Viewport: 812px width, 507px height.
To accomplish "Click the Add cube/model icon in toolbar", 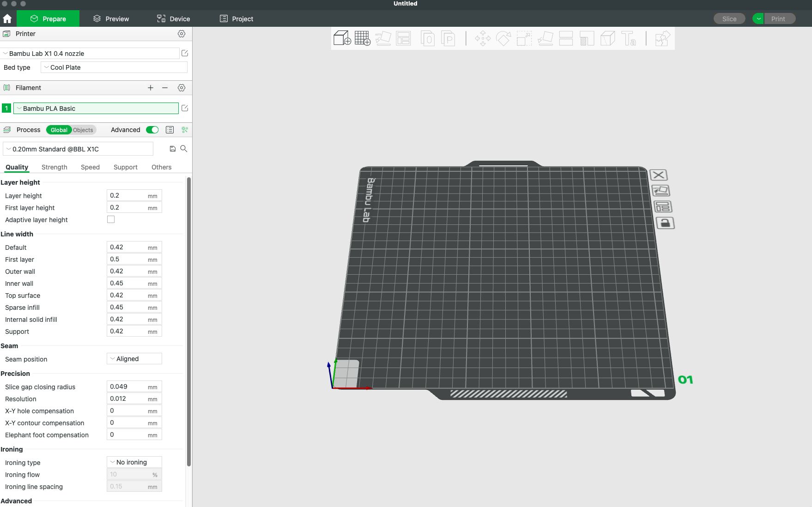I will click(x=342, y=38).
